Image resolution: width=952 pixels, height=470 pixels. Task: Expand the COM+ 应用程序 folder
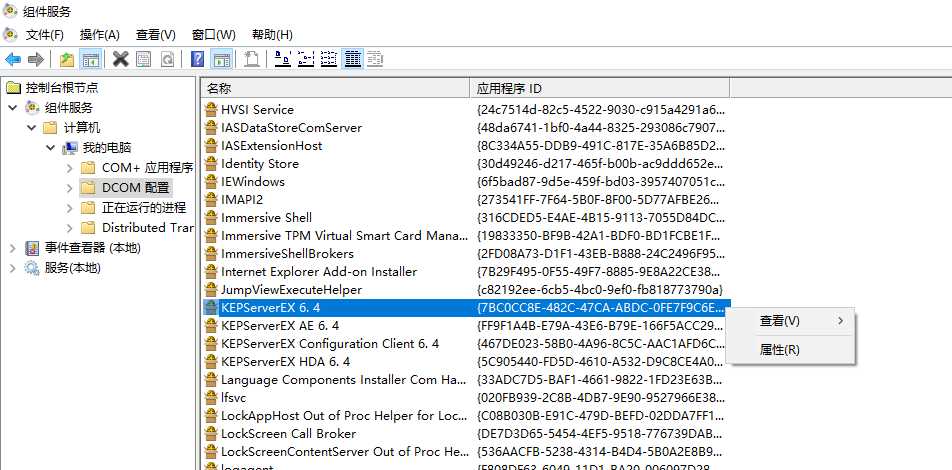click(x=70, y=168)
